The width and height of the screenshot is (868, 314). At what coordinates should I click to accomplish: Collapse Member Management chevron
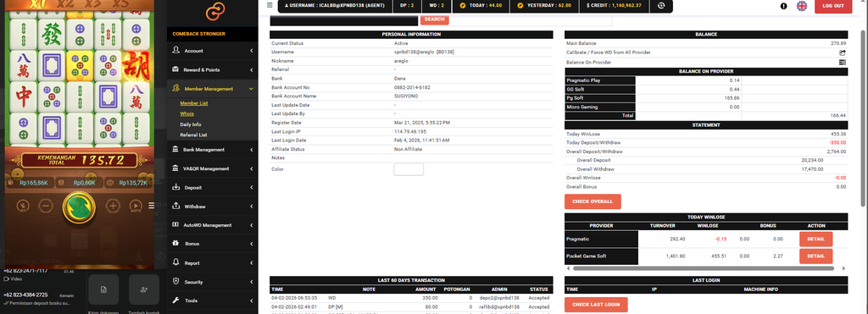click(251, 89)
